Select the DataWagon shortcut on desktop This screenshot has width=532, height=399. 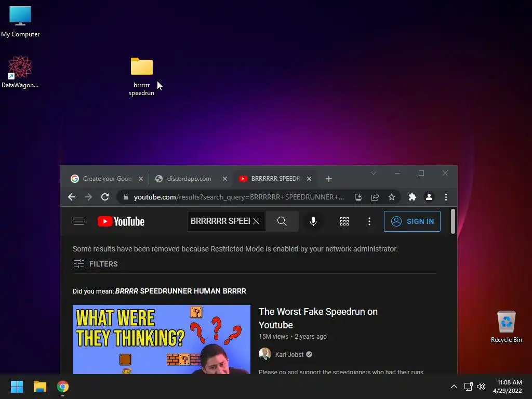20,72
